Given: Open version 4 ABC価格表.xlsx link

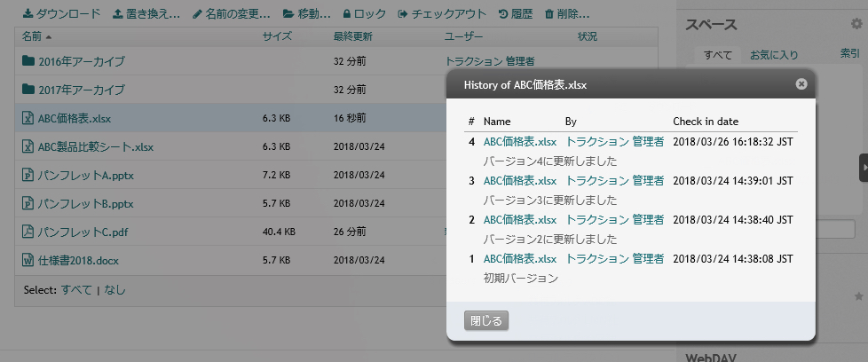Looking at the screenshot, I should click(x=520, y=142).
